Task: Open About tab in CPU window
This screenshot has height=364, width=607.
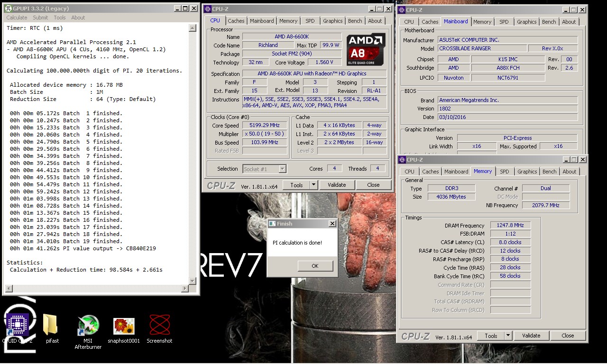Action: tap(375, 21)
